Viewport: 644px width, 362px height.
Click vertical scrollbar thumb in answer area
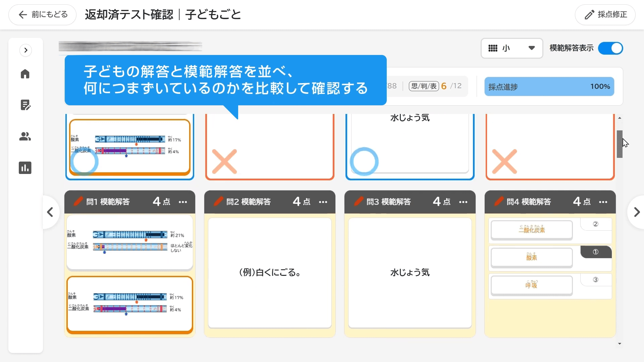click(x=620, y=144)
